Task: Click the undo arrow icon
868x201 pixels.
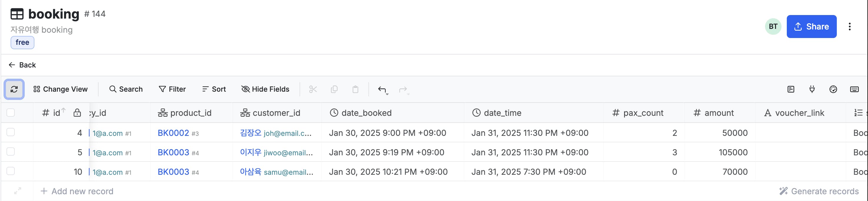Action: (x=382, y=89)
